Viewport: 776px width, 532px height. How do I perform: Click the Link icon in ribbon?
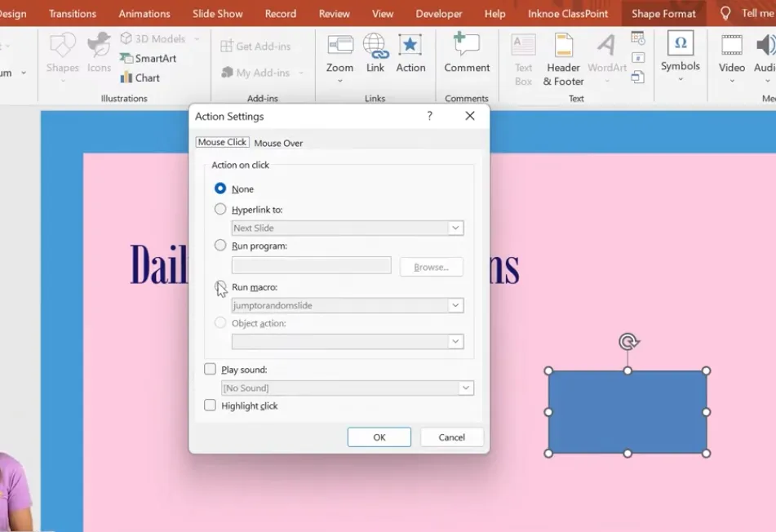pos(375,47)
